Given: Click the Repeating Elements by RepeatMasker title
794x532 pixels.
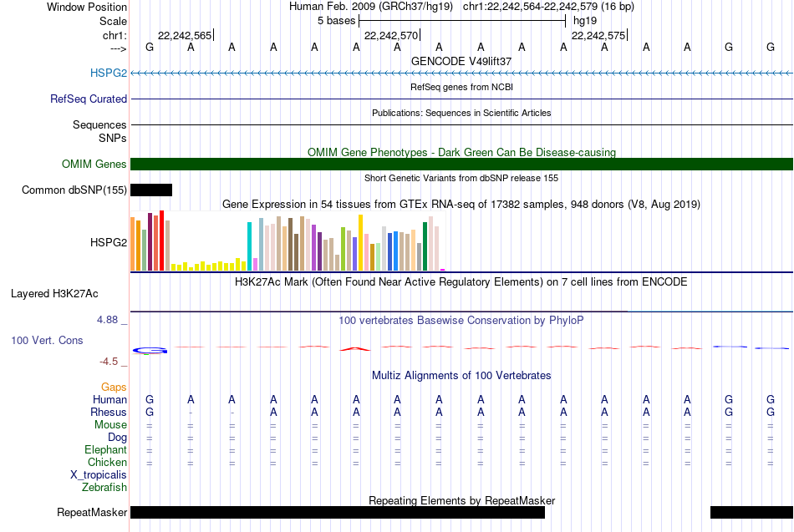Looking at the screenshot, I should pos(461,500).
